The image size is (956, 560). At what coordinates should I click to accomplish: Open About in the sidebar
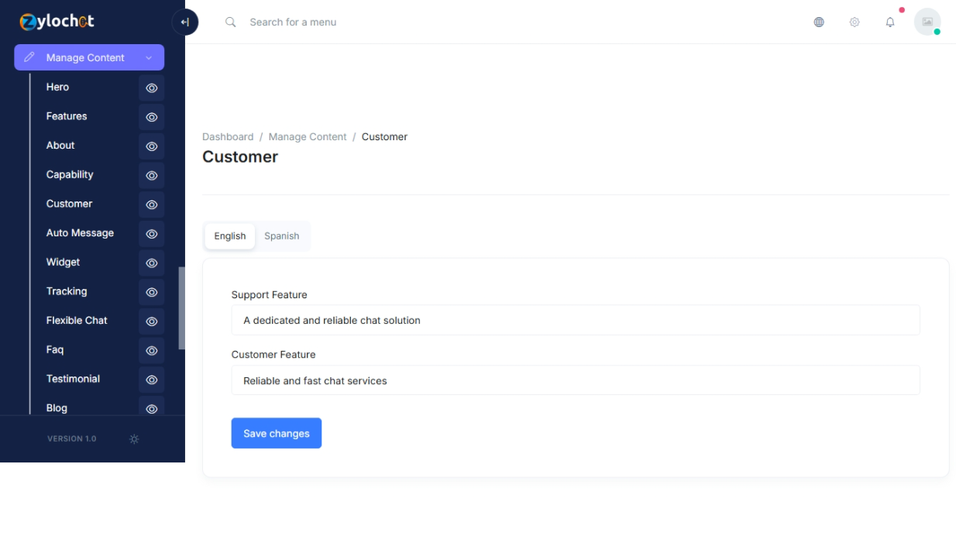(60, 146)
